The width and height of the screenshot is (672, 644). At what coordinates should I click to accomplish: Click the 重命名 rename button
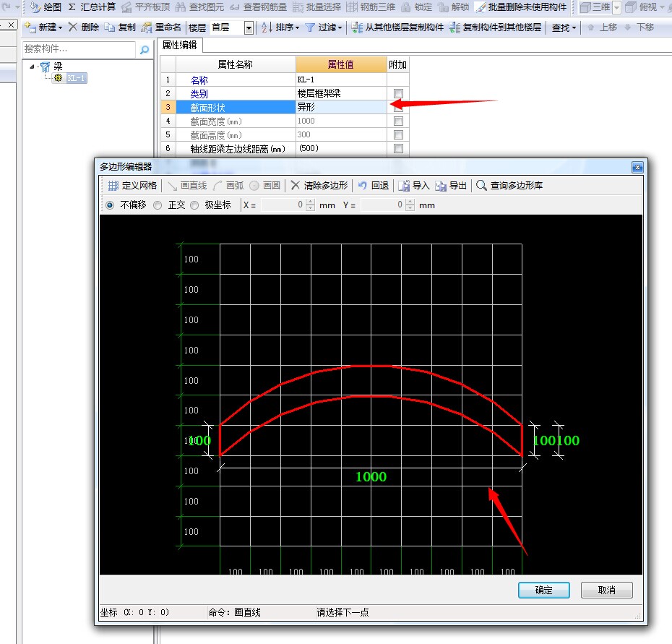[161, 27]
